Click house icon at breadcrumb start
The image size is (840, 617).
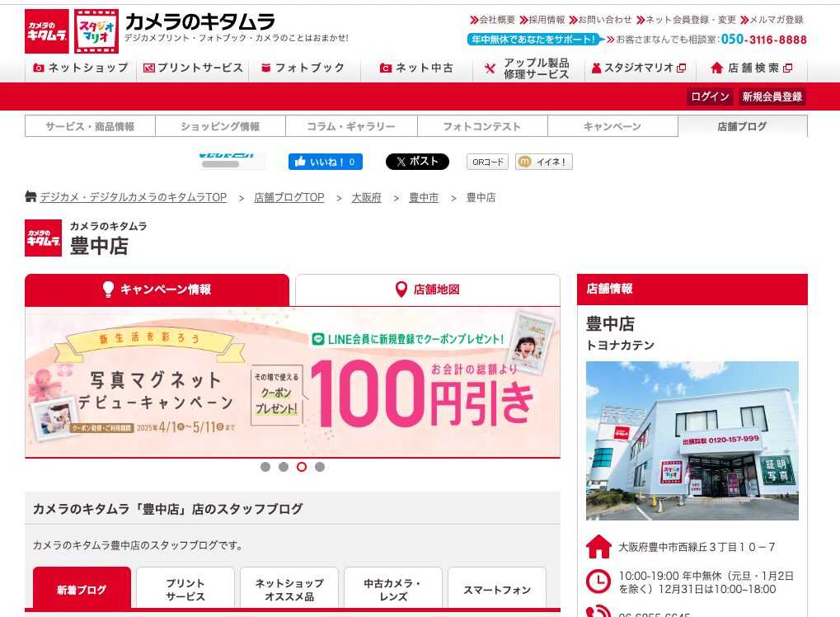(31, 197)
